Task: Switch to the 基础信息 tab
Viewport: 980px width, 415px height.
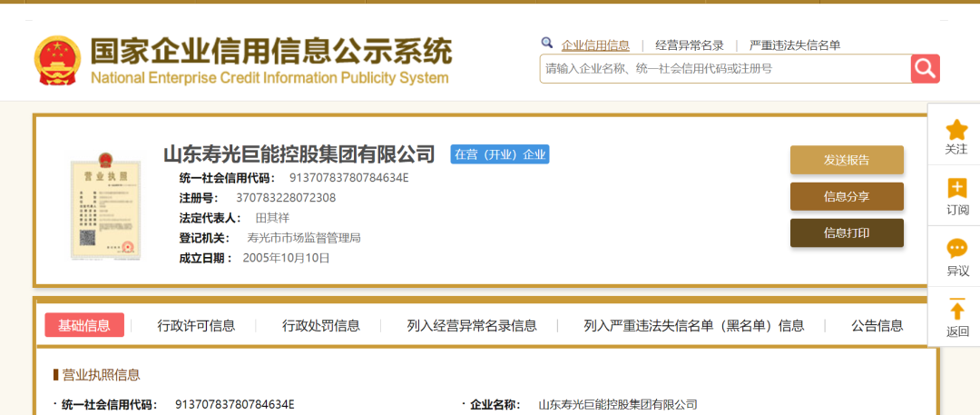Action: point(84,325)
